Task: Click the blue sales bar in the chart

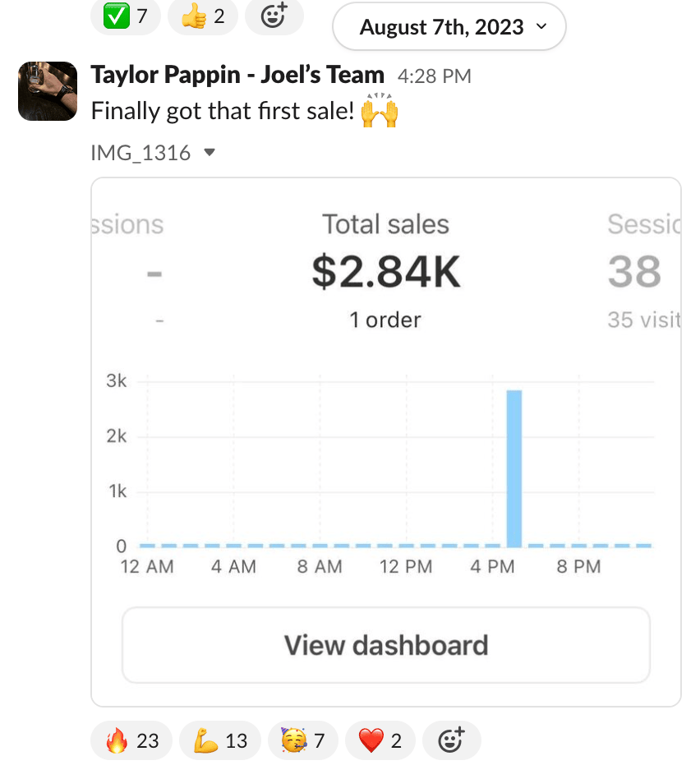Action: 514,468
